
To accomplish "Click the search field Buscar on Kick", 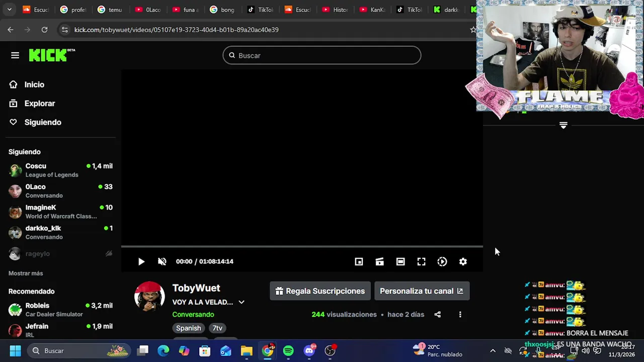I will [322, 55].
